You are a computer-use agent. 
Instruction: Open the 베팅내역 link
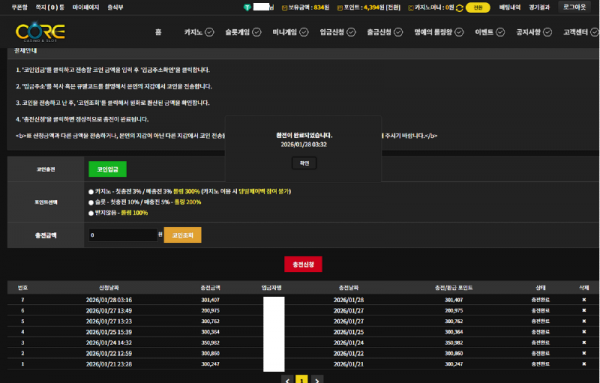click(x=509, y=7)
